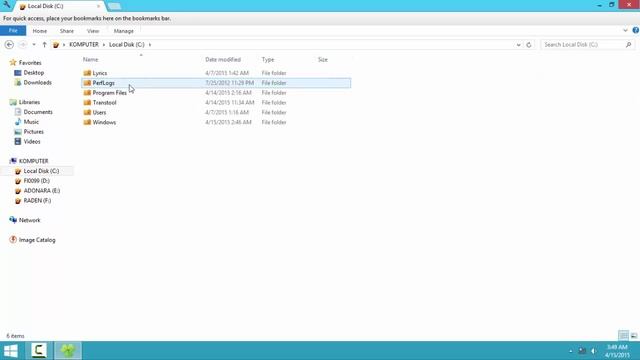Expand the arrow after Local Disk (C:) breadcrumb
This screenshot has height=360, width=640.
click(150, 44)
